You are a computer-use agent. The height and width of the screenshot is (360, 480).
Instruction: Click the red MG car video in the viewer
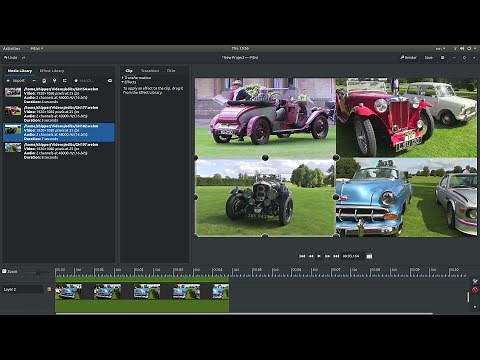pos(406,118)
